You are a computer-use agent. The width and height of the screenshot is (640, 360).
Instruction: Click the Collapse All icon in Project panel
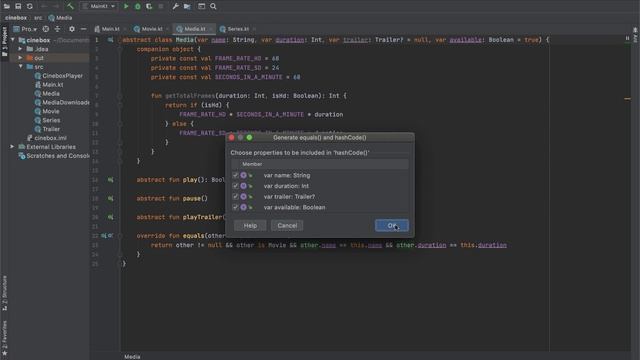[x=58, y=29]
